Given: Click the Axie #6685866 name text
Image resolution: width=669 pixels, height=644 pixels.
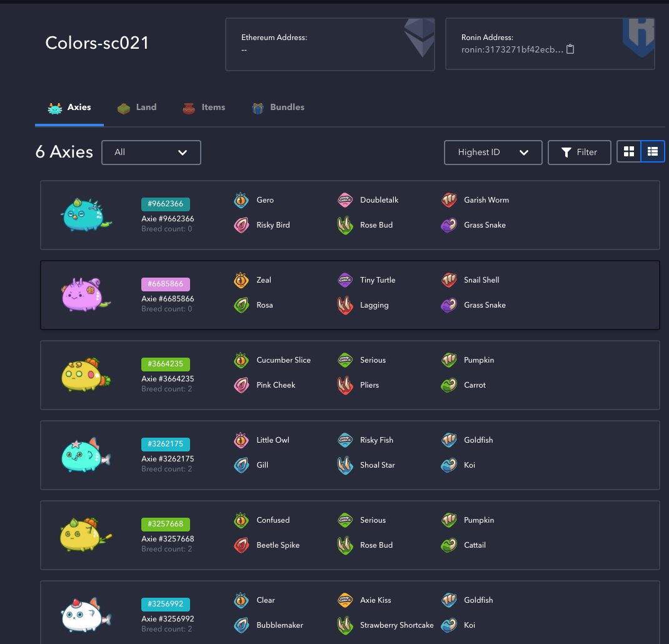Looking at the screenshot, I should 168,299.
